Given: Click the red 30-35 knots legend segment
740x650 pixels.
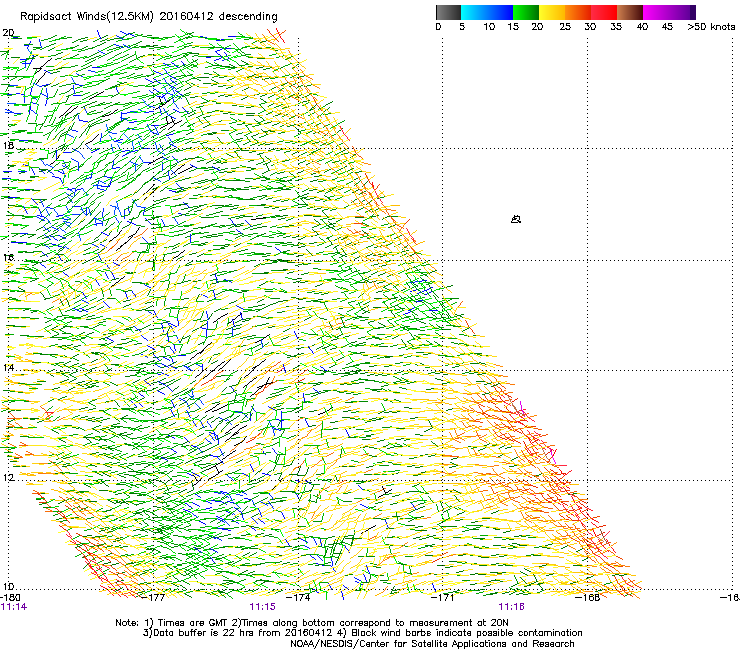Looking at the screenshot, I should point(604,12).
